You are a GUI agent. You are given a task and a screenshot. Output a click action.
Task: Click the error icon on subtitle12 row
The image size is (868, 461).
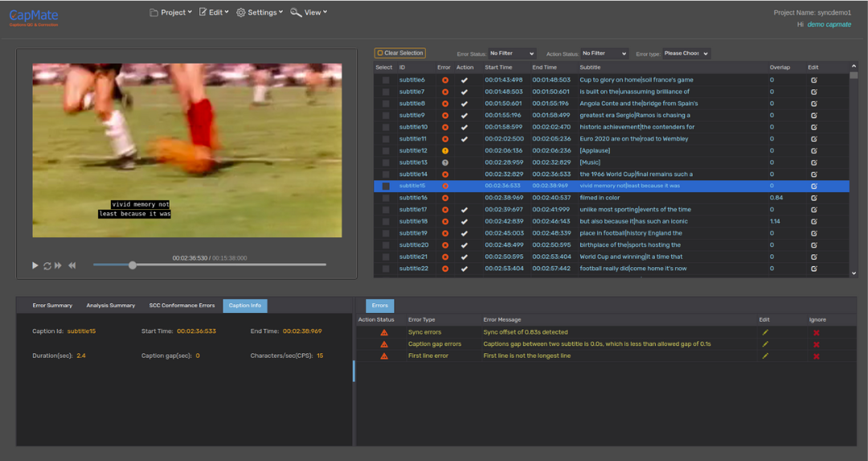pos(444,150)
